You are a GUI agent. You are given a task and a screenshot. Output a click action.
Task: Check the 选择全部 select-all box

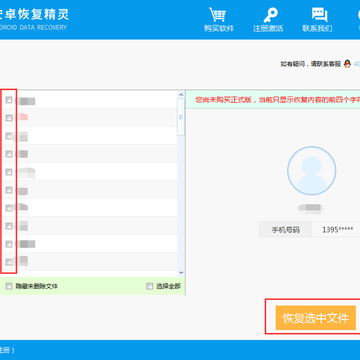coord(150,286)
